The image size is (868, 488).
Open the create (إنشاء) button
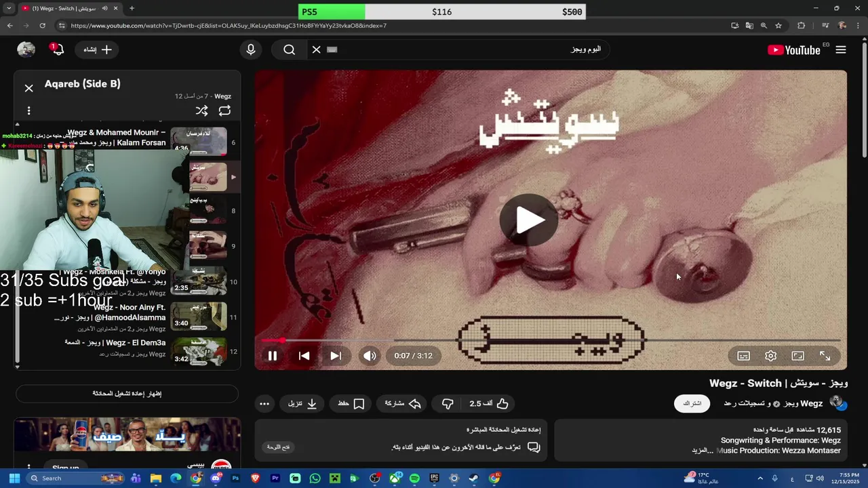coord(98,49)
